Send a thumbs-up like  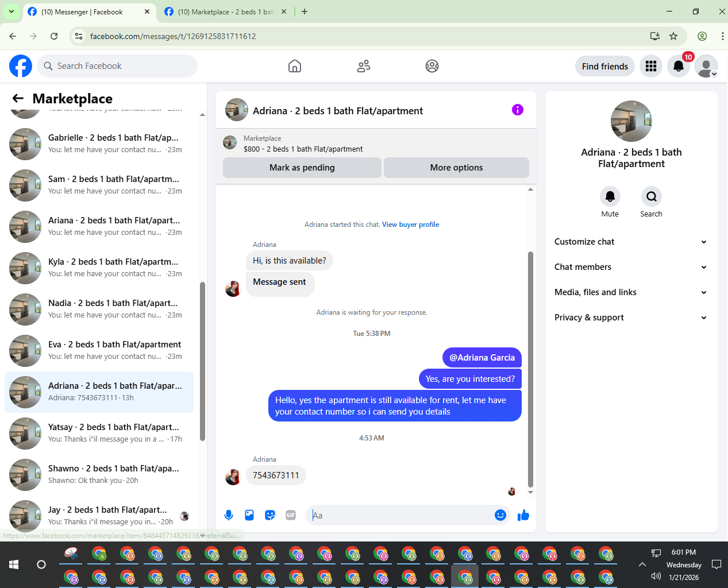click(x=523, y=515)
